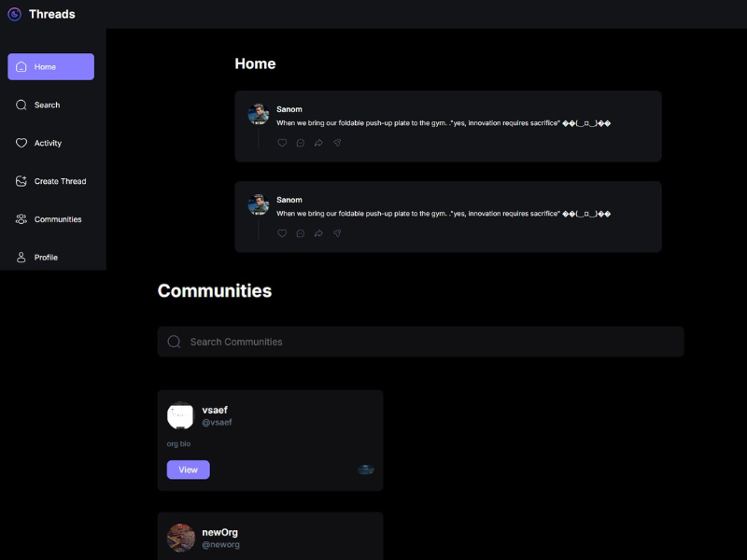Like the second Sanom thread

tap(282, 233)
